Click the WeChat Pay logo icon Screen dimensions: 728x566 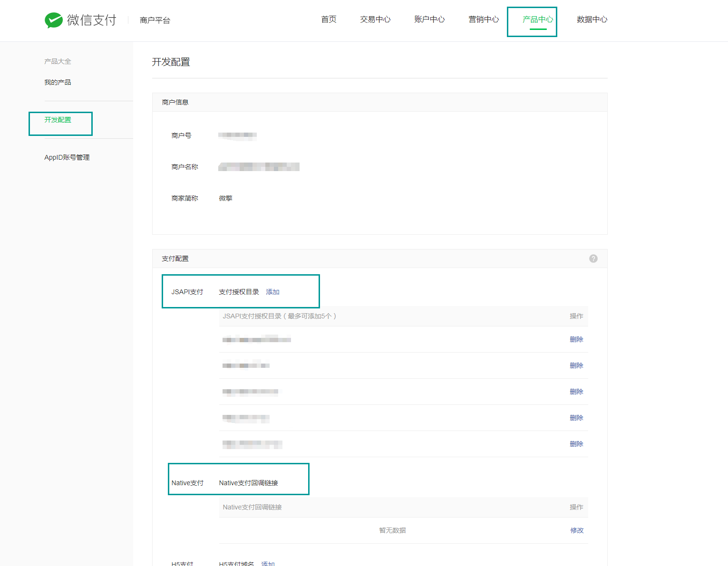54,20
